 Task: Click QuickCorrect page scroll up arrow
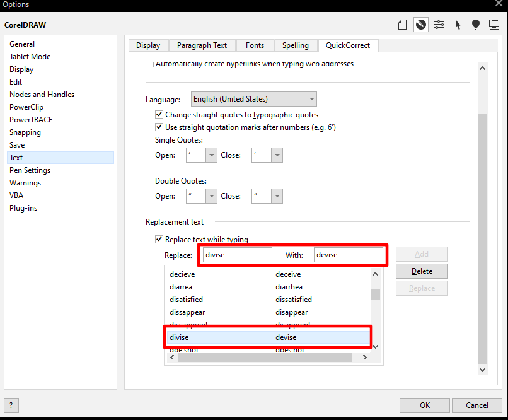tap(482, 68)
